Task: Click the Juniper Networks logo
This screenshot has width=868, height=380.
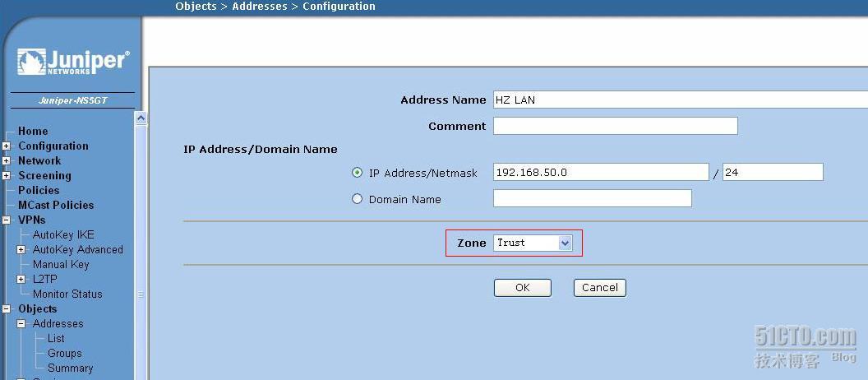Action: [74, 62]
